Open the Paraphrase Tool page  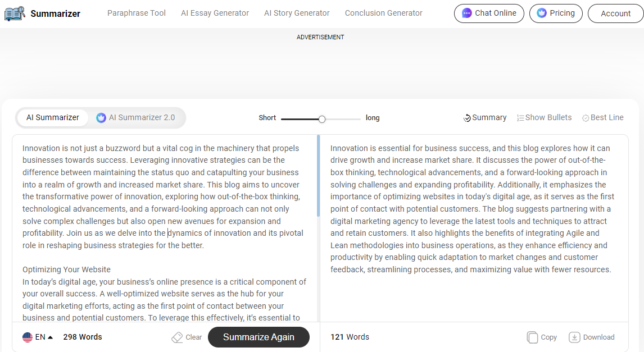pos(137,13)
